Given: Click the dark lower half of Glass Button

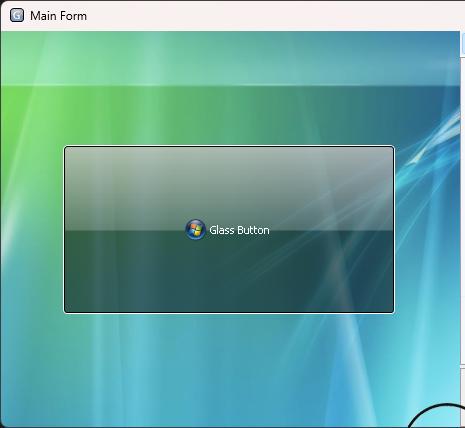Looking at the screenshot, I should [229, 271].
